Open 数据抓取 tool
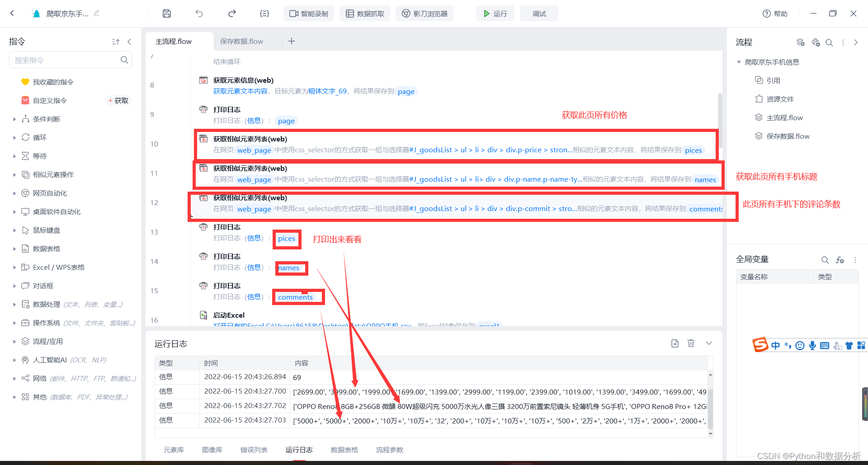The image size is (868, 465). (365, 14)
